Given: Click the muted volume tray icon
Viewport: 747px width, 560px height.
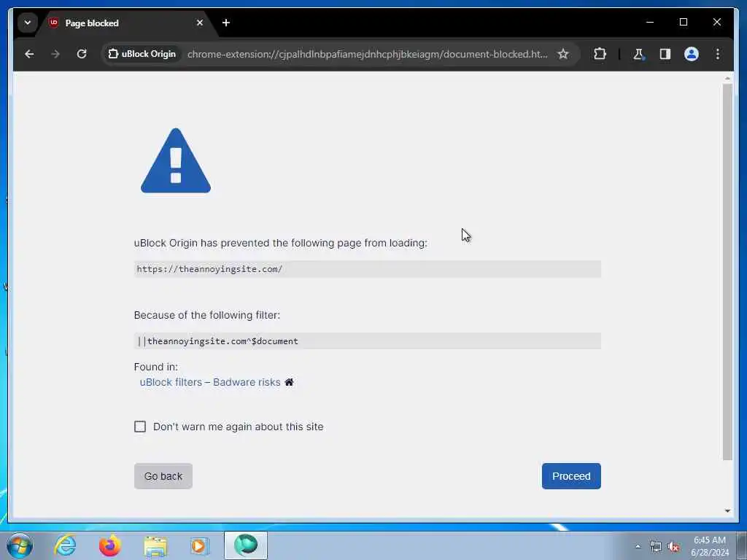Looking at the screenshot, I should pyautogui.click(x=673, y=547).
